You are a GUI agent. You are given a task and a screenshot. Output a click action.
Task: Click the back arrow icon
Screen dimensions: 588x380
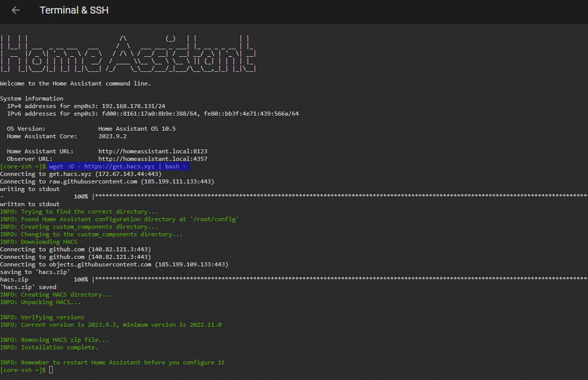[16, 10]
